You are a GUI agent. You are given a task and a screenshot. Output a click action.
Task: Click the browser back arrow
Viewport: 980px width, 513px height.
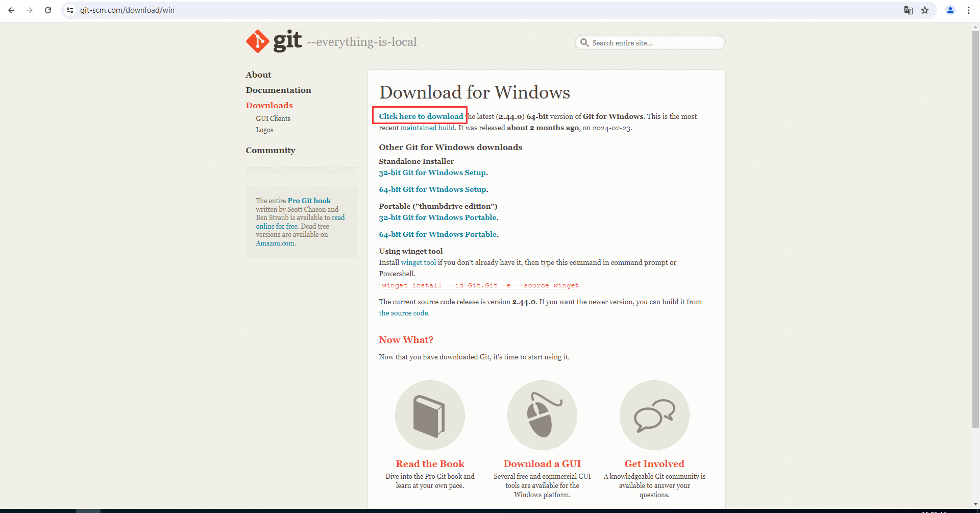pyautogui.click(x=11, y=10)
